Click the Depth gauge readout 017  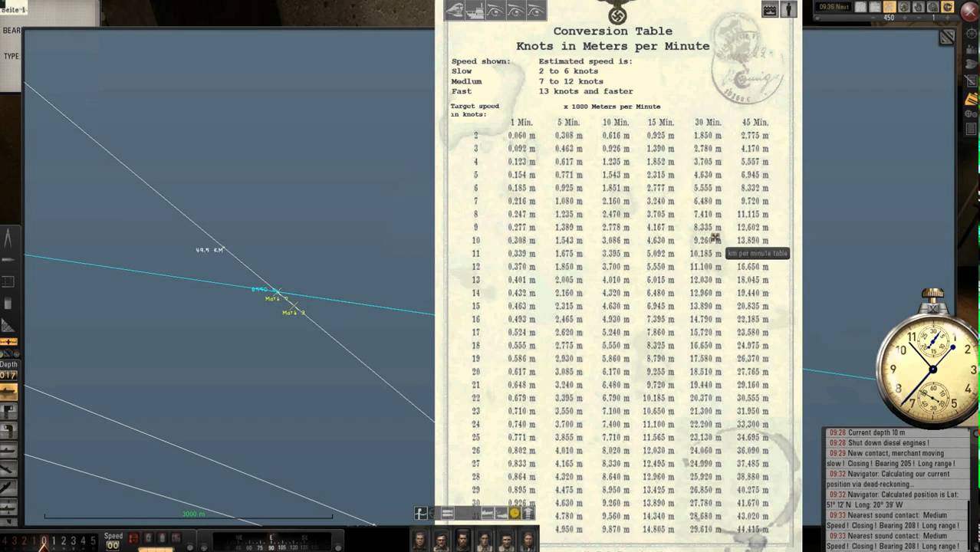click(x=8, y=376)
